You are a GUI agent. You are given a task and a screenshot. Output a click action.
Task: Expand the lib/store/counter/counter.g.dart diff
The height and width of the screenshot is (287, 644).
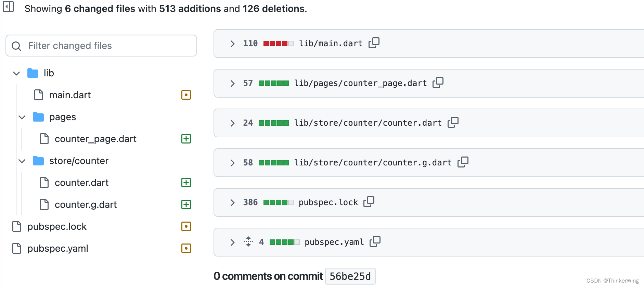(x=232, y=163)
